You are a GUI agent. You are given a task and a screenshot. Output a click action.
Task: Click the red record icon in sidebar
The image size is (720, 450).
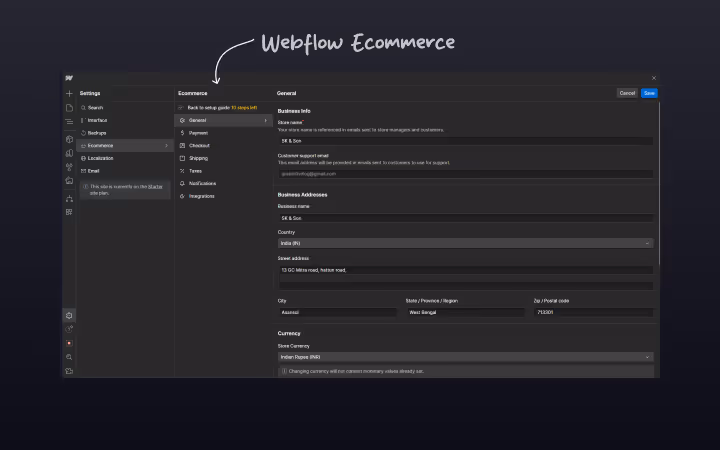coord(69,343)
